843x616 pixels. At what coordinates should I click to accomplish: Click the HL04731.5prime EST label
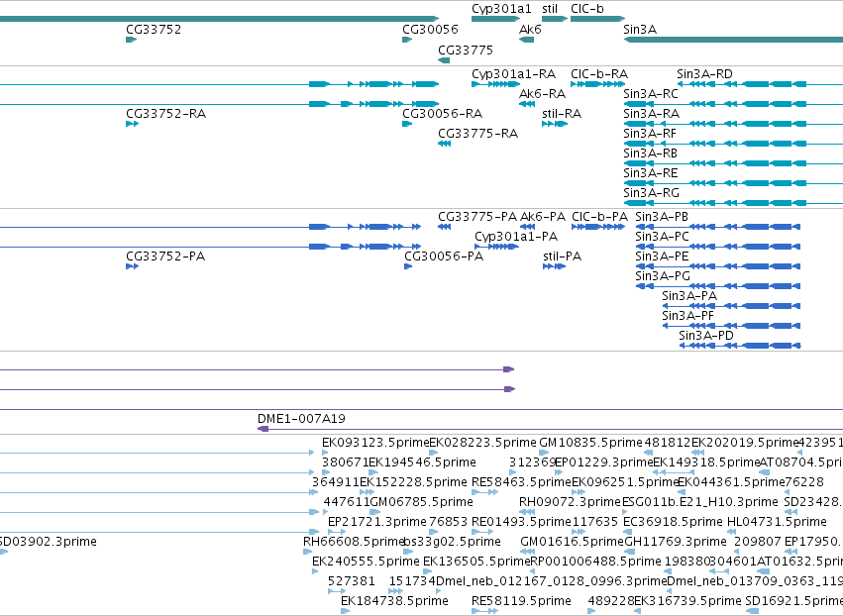[x=777, y=523]
